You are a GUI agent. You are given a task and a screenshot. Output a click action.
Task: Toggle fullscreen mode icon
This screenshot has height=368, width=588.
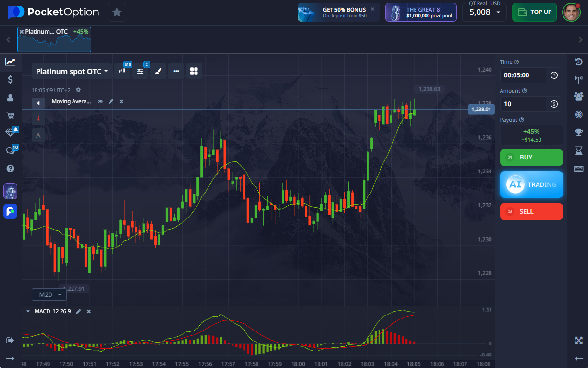(x=578, y=340)
